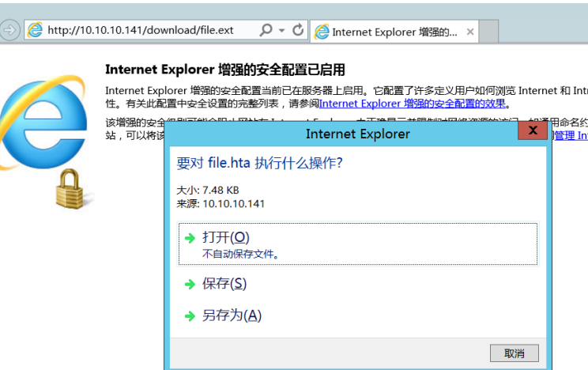Image resolution: width=588 pixels, height=370 pixels.
Task: Click the refresh page icon
Action: [298, 30]
